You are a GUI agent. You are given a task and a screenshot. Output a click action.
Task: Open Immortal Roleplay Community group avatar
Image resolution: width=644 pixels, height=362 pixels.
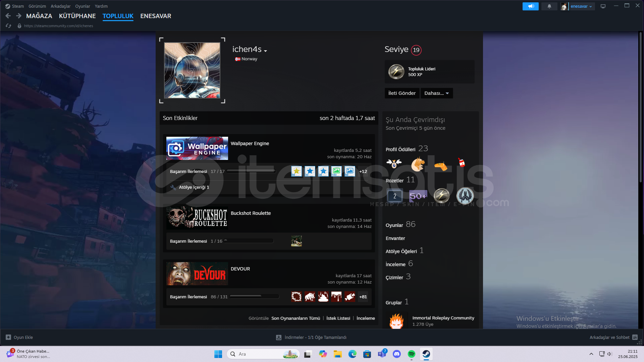click(x=396, y=321)
